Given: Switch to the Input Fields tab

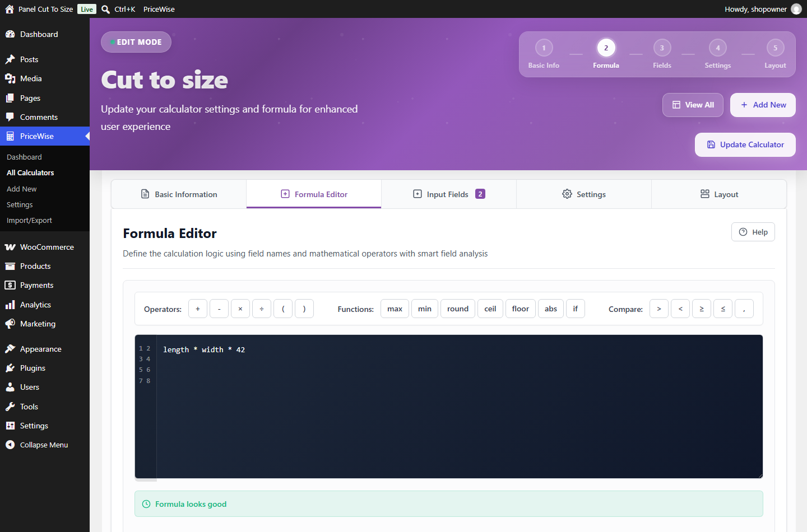Looking at the screenshot, I should tap(449, 194).
